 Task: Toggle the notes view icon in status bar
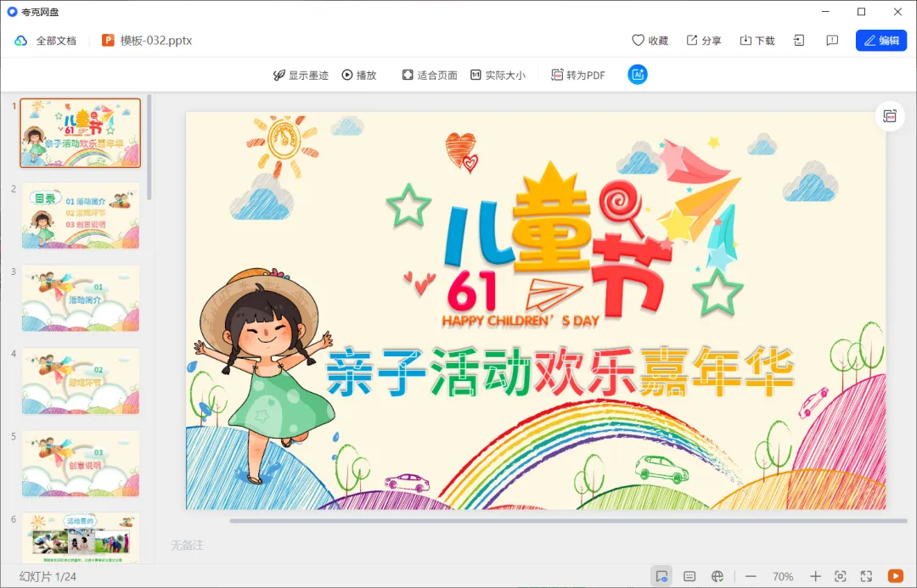(689, 576)
